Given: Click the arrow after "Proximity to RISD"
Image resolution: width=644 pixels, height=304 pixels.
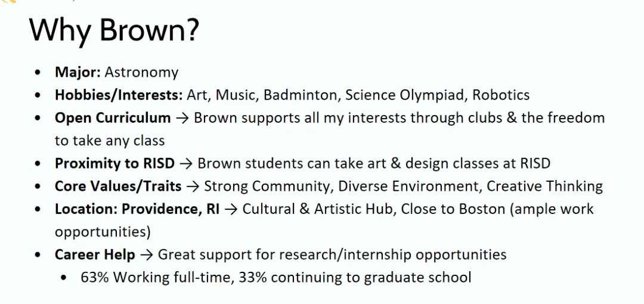Looking at the screenshot, I should coord(186,164).
